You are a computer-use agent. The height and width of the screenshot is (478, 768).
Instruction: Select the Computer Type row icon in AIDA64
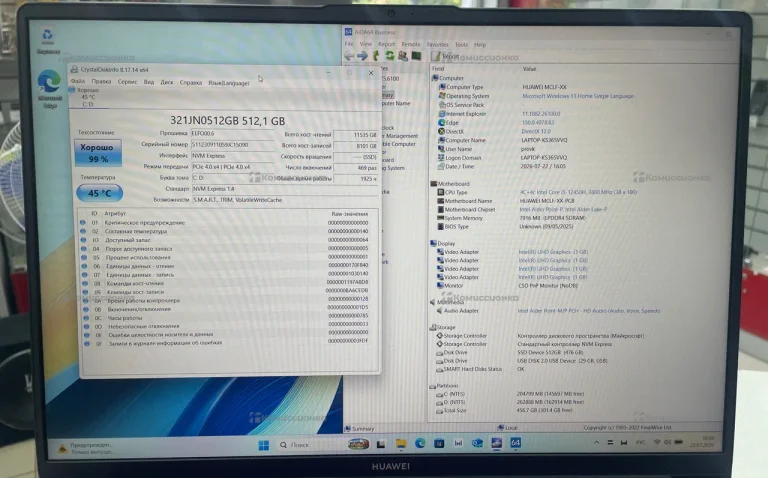point(442,87)
